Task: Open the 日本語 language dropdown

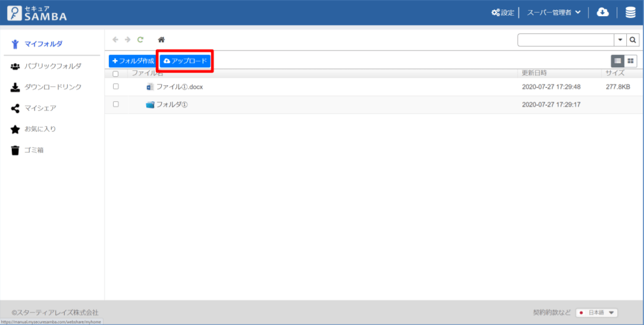Action: pyautogui.click(x=596, y=312)
